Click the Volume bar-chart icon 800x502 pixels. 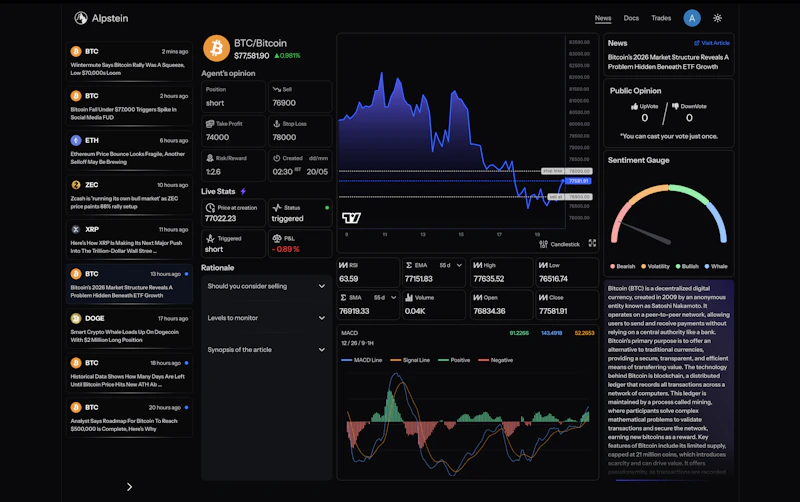tap(409, 297)
